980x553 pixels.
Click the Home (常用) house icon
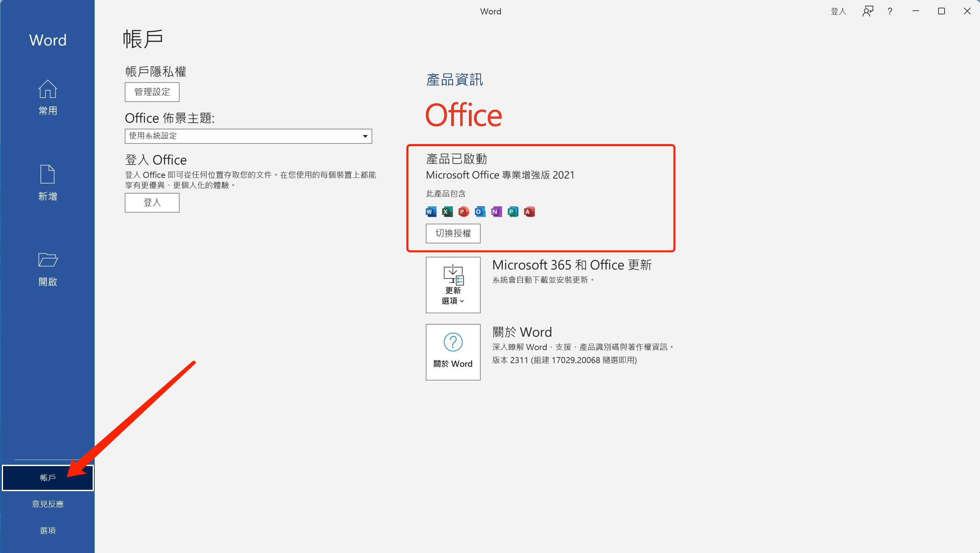click(x=47, y=89)
